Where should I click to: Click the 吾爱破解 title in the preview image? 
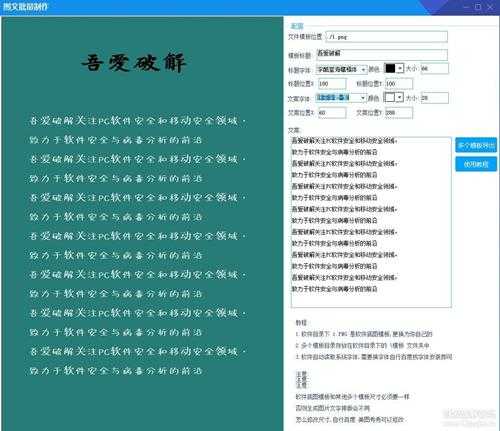(x=134, y=63)
